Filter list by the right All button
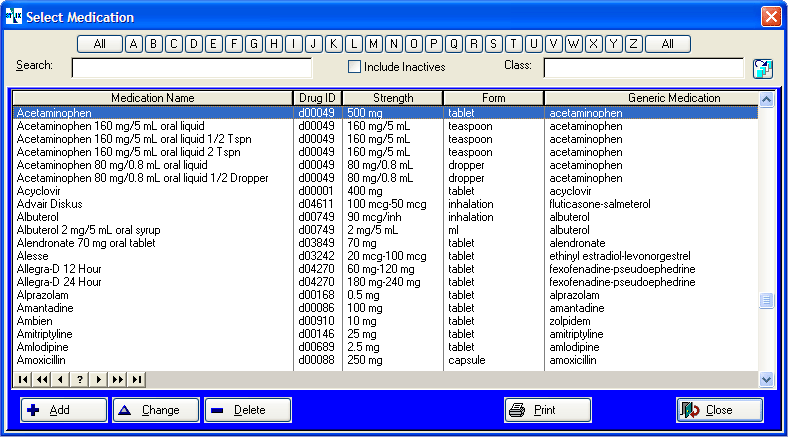This screenshot has height=437, width=788. [668, 44]
